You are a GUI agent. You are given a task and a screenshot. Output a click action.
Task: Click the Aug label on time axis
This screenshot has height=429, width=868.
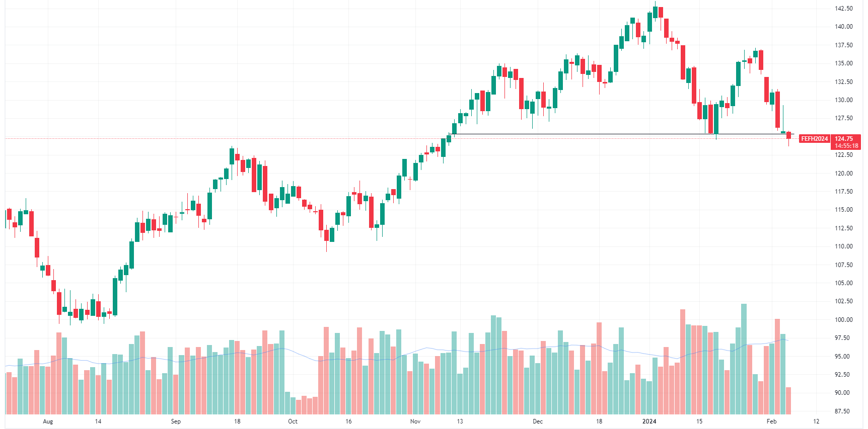48,421
